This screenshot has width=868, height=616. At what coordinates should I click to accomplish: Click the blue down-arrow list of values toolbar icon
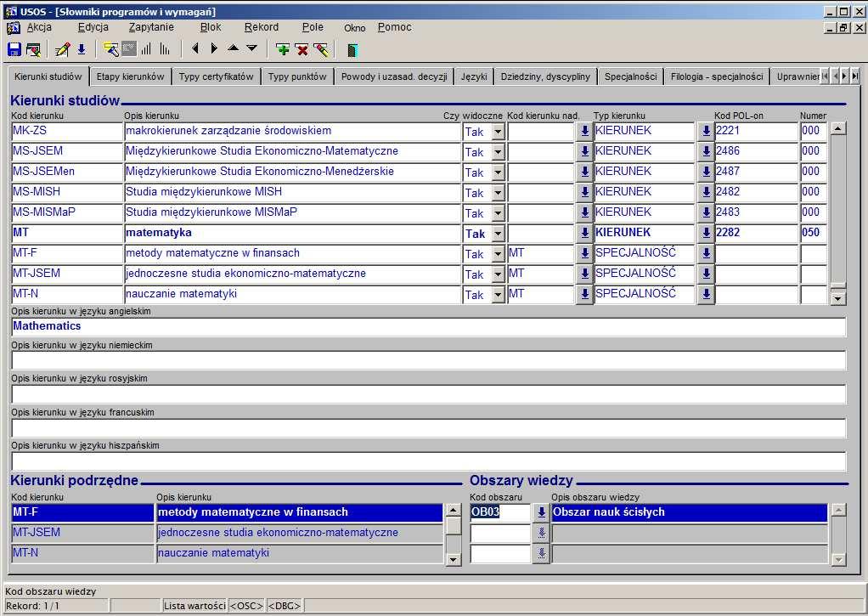[x=82, y=50]
